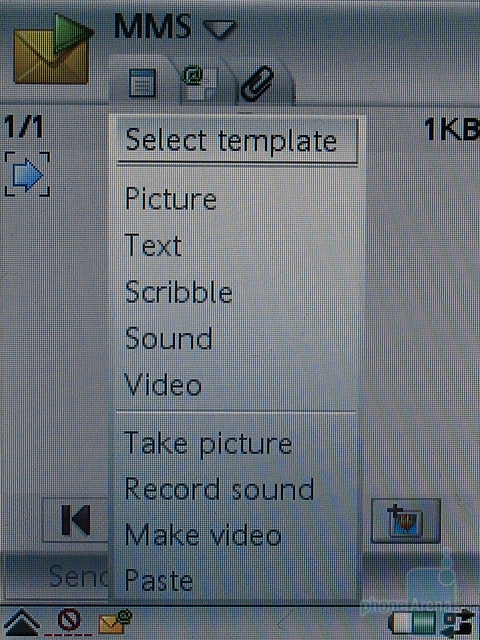Switch to the message page tab
Viewport: 480px width, 640px height.
(x=142, y=83)
